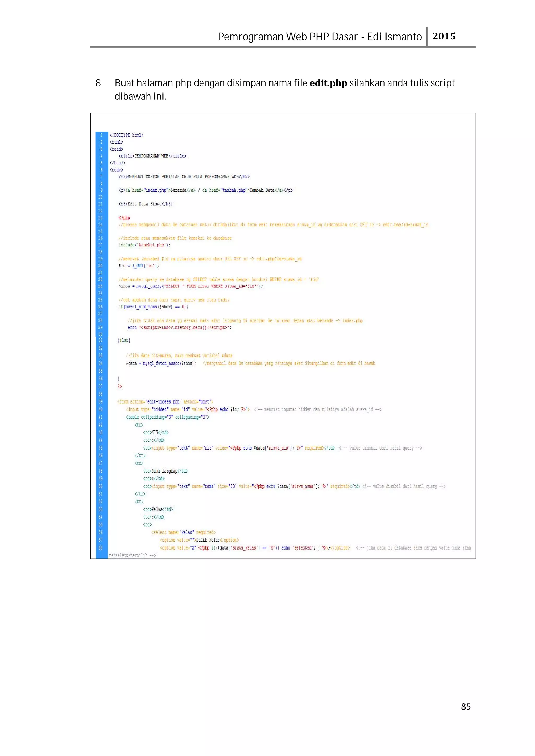Click the comment '//jika tidak ada data yg sesuai' on line 28
Image resolution: width=535 pixels, height=756 pixels.
(245, 321)
